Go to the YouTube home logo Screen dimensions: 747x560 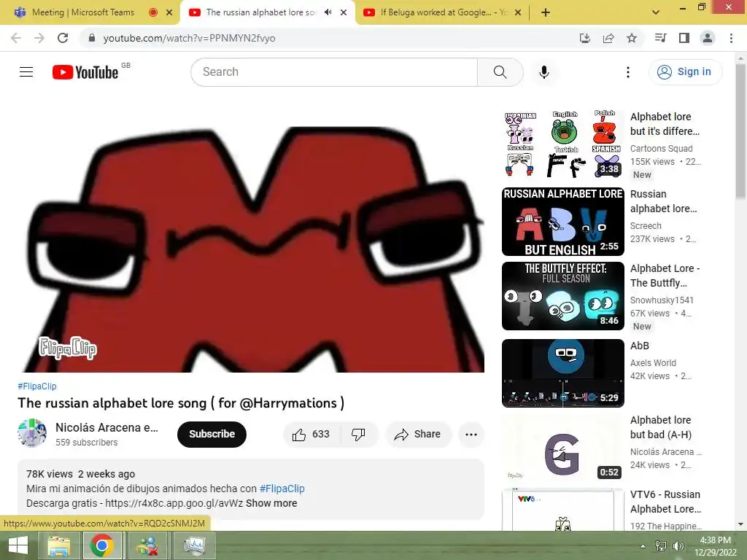(86, 72)
